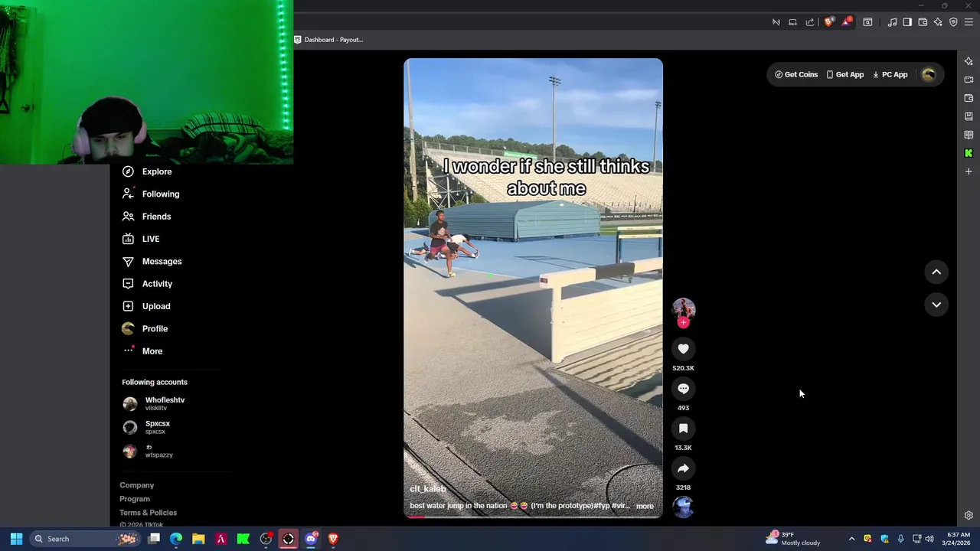Add a new item to the browser sidebar
980x551 pixels.
coord(969,171)
